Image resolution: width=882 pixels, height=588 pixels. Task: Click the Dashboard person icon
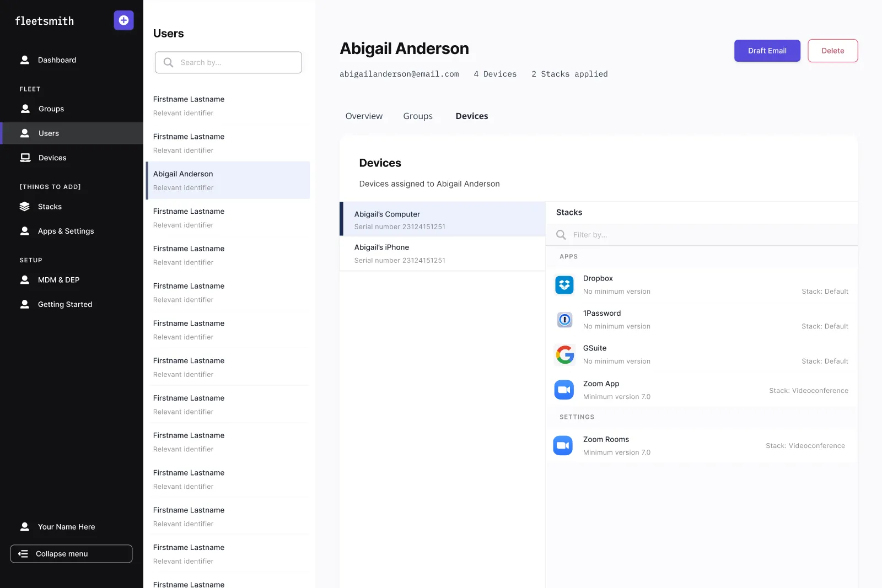pos(25,60)
